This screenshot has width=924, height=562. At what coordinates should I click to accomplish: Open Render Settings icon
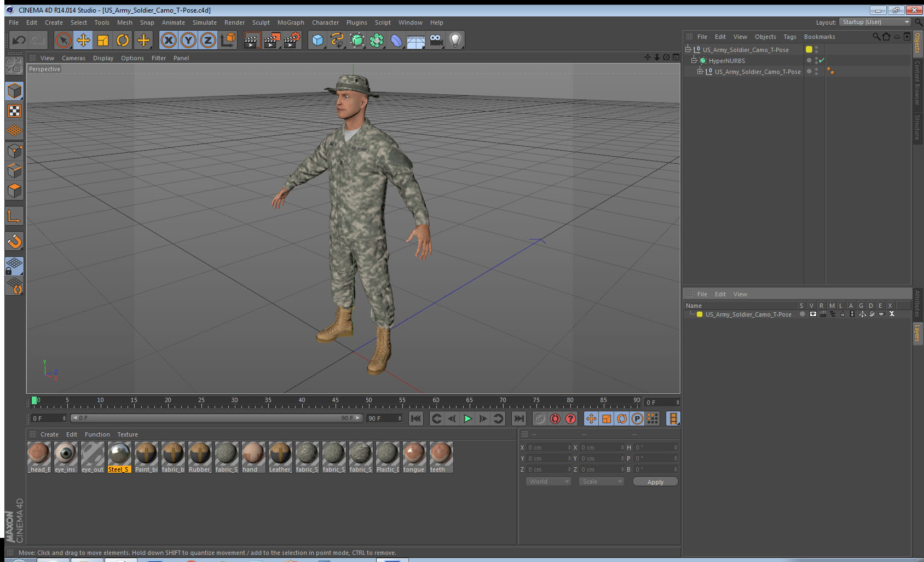[x=292, y=40]
